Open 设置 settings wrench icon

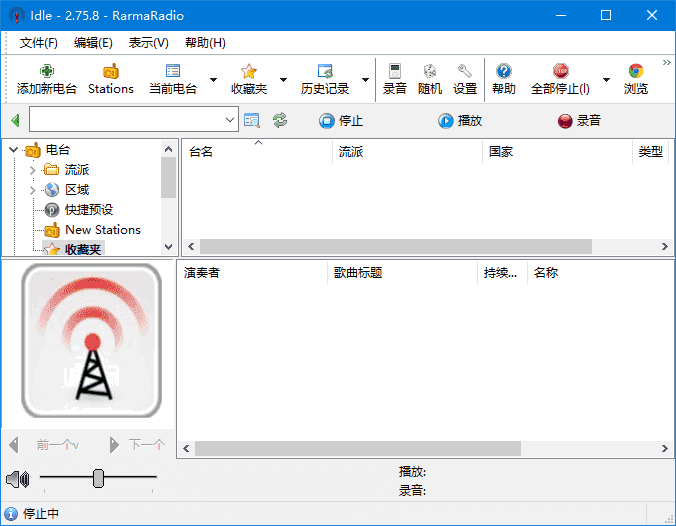465,72
